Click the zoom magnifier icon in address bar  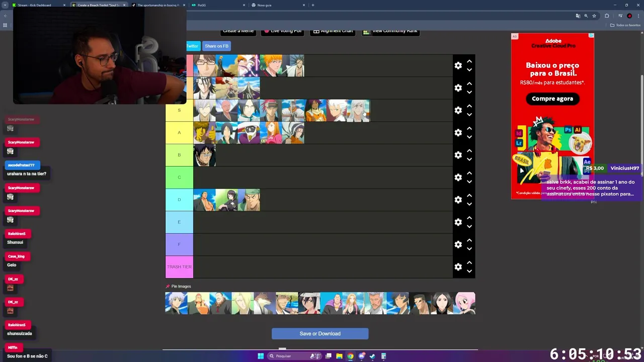(x=586, y=16)
